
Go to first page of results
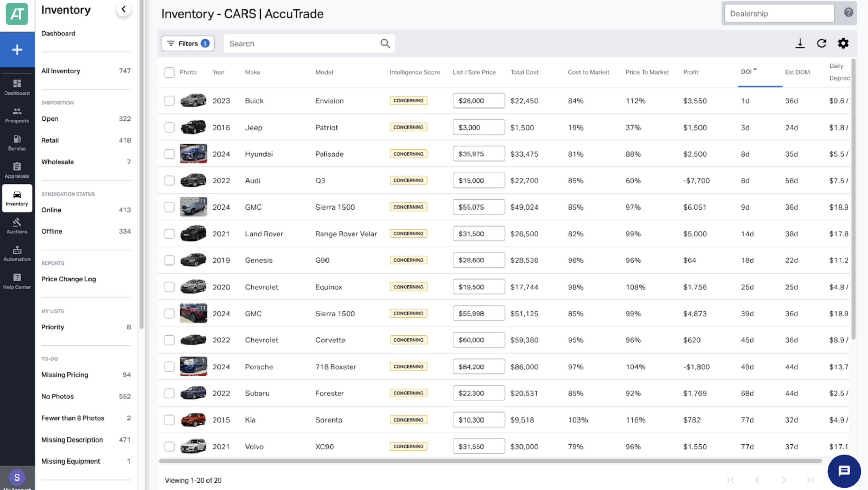click(731, 480)
